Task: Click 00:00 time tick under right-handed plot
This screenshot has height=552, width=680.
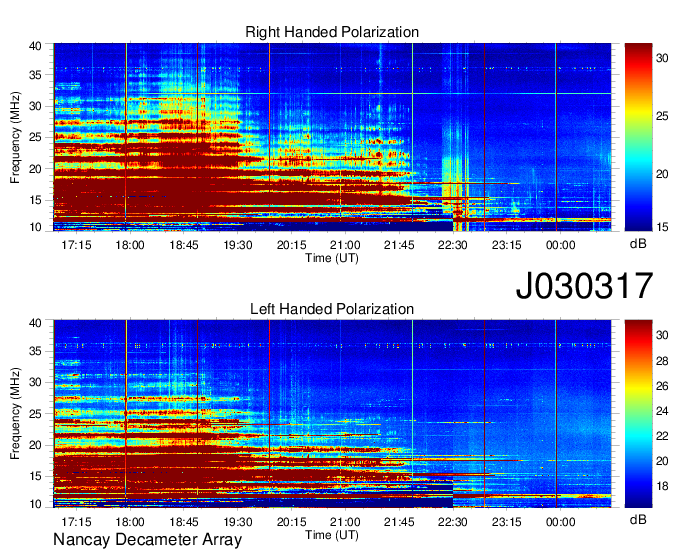Action: [561, 245]
